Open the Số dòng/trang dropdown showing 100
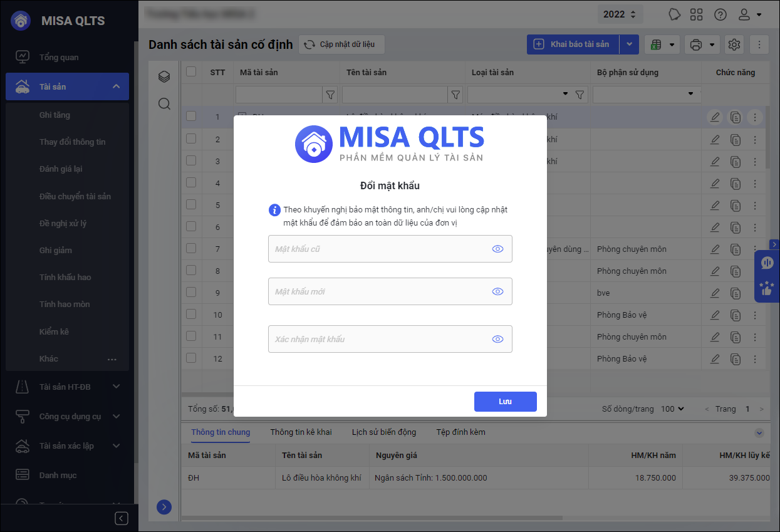780x532 pixels. click(672, 409)
